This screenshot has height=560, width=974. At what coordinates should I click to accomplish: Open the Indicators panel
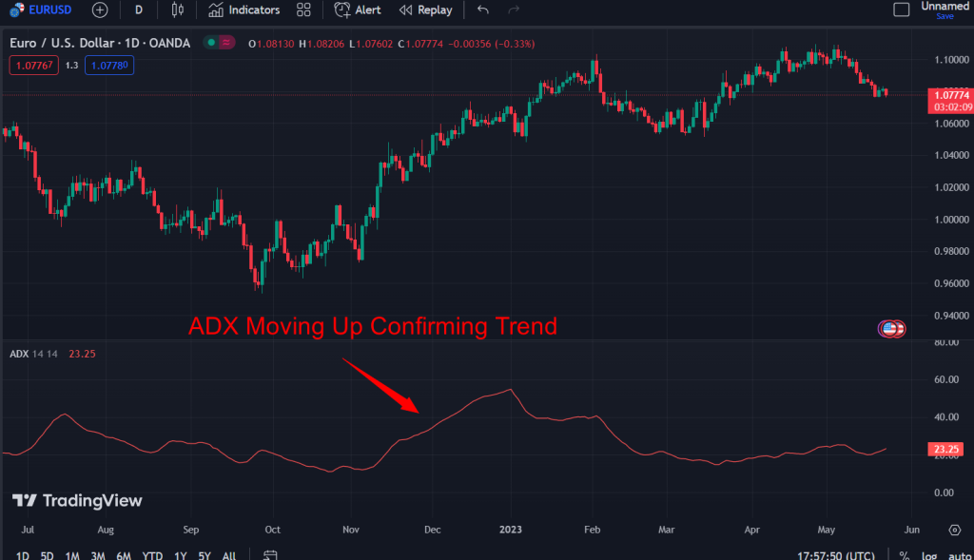(243, 10)
